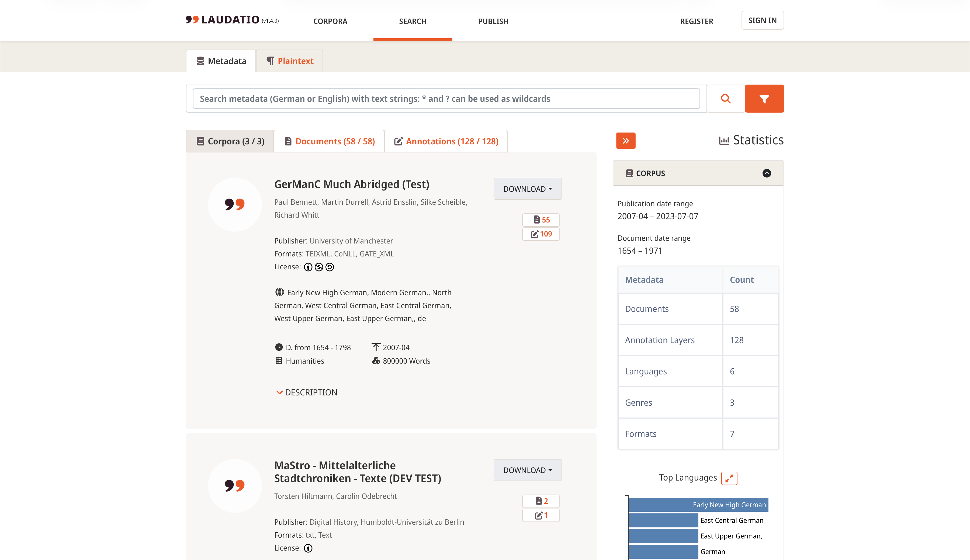Click the version (v1.4.0) label

coord(270,21)
